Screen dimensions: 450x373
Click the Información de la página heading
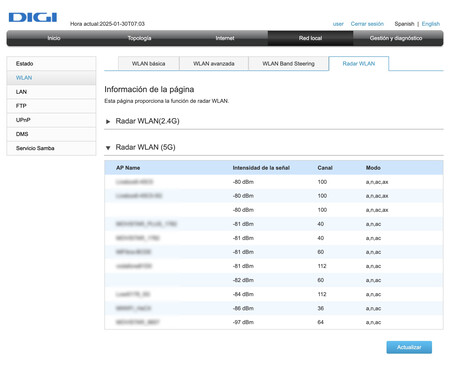tap(149, 89)
